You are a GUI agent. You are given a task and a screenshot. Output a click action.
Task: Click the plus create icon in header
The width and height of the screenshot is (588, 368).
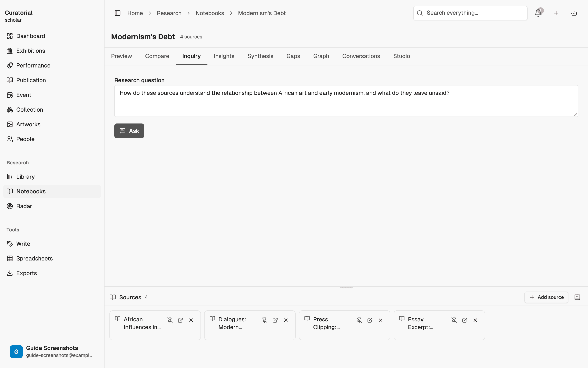(556, 13)
